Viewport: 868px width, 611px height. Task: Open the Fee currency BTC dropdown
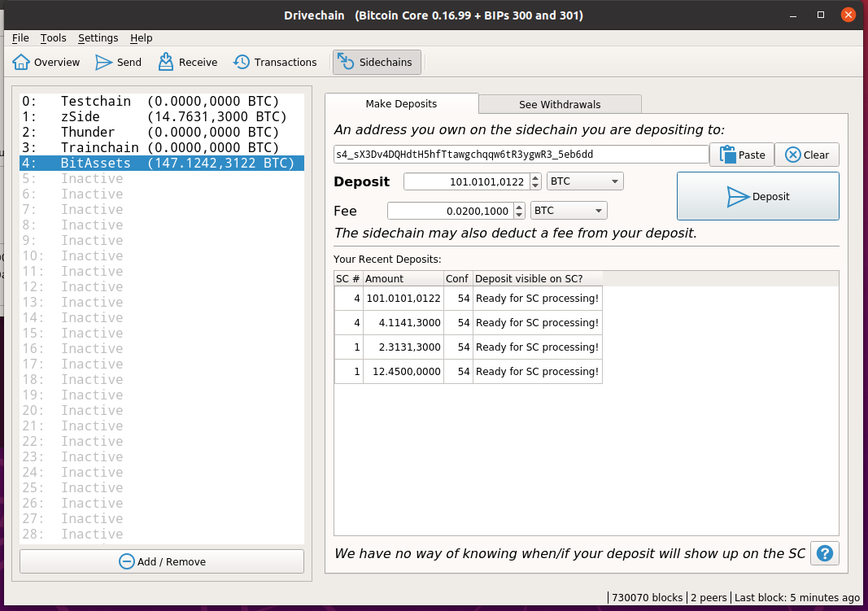[x=568, y=210]
